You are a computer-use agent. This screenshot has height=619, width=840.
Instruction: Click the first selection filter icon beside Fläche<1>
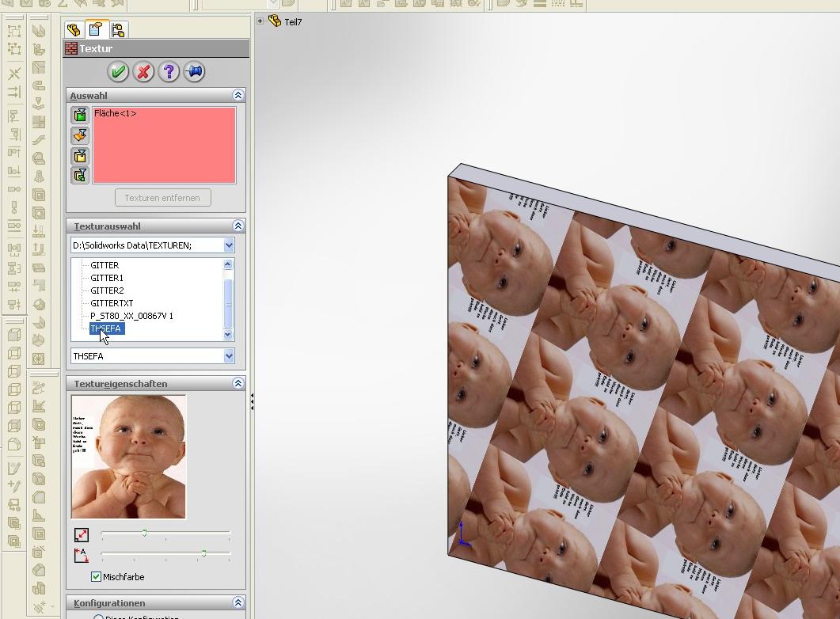tap(80, 115)
